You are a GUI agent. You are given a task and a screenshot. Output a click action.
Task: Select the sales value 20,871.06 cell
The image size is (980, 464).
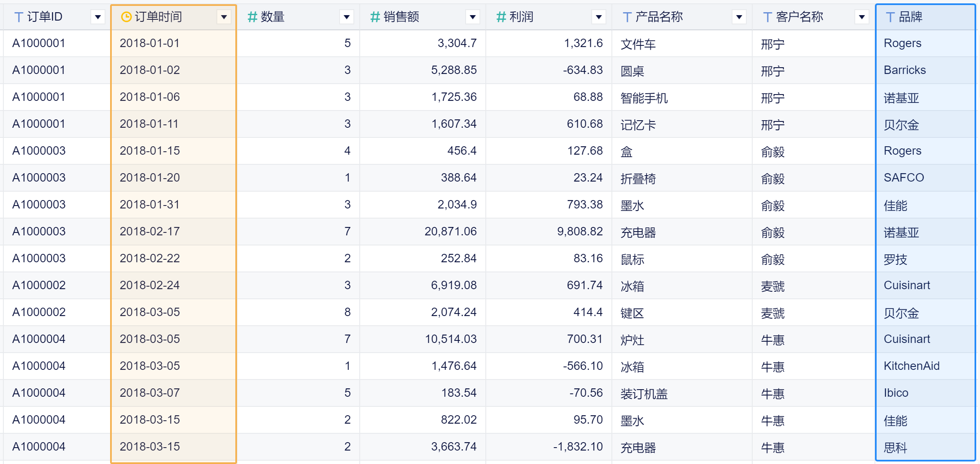(x=450, y=232)
